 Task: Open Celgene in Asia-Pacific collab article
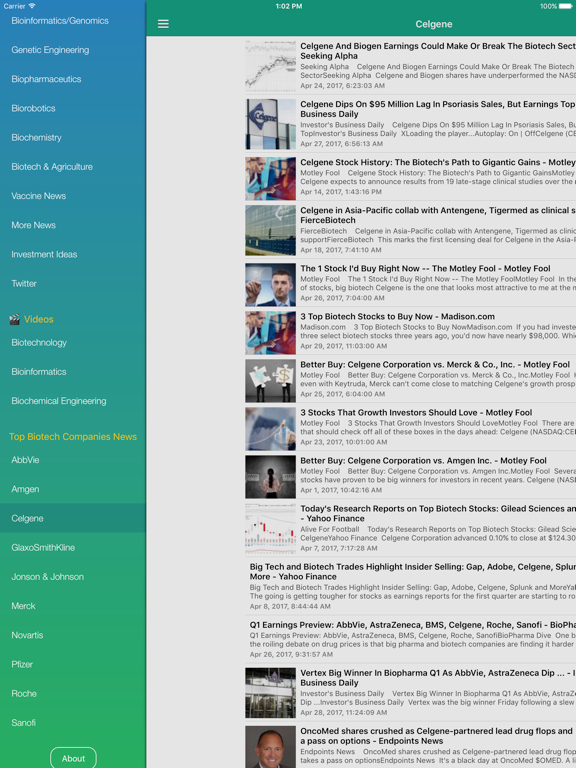click(x=410, y=230)
